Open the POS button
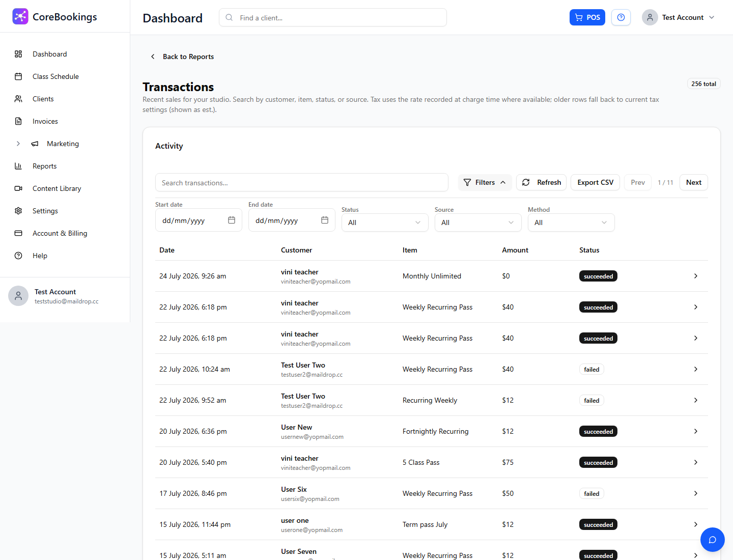 pyautogui.click(x=587, y=17)
